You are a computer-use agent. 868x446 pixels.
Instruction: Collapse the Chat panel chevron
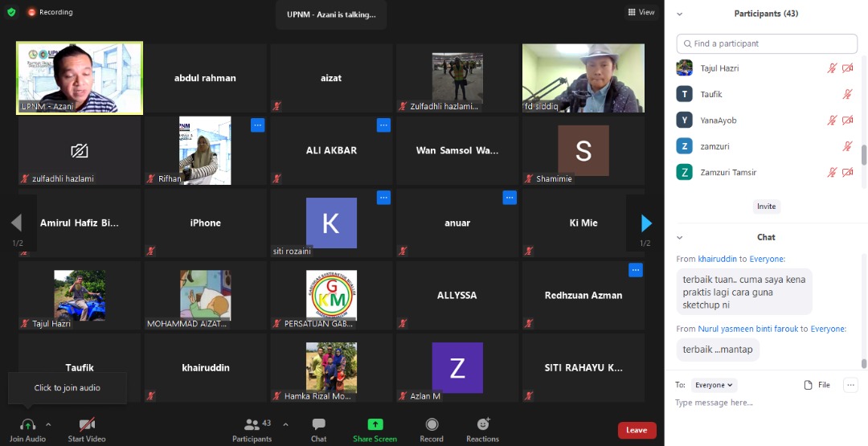680,238
